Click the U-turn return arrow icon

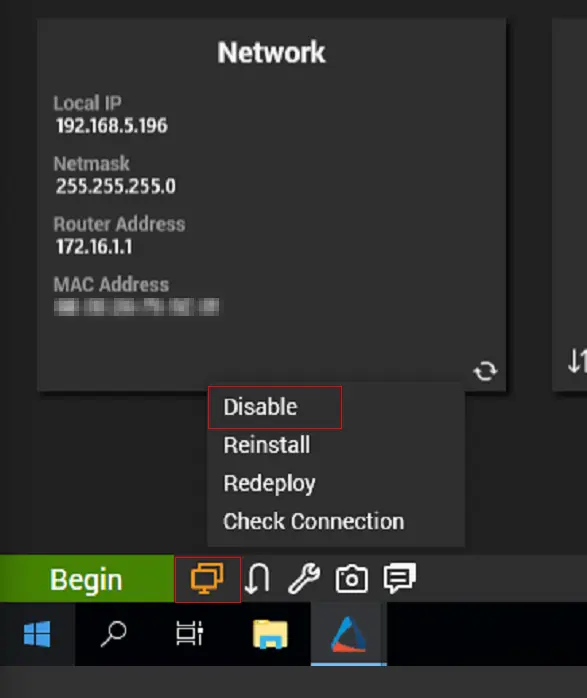pos(257,578)
